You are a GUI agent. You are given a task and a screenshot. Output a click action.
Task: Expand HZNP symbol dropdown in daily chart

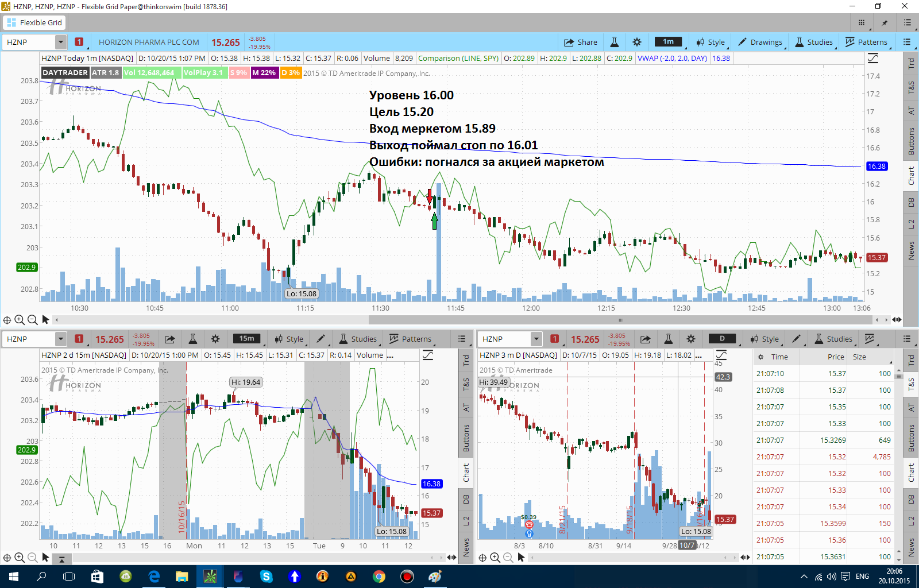pos(536,339)
